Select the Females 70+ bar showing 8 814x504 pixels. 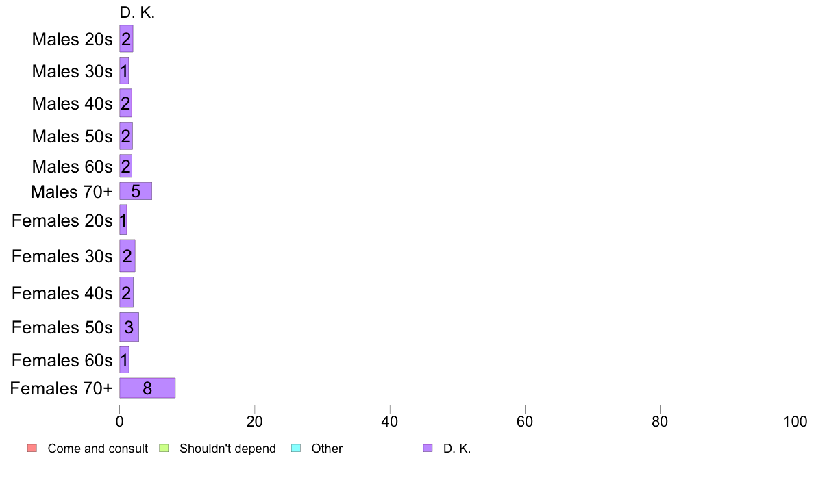[147, 388]
